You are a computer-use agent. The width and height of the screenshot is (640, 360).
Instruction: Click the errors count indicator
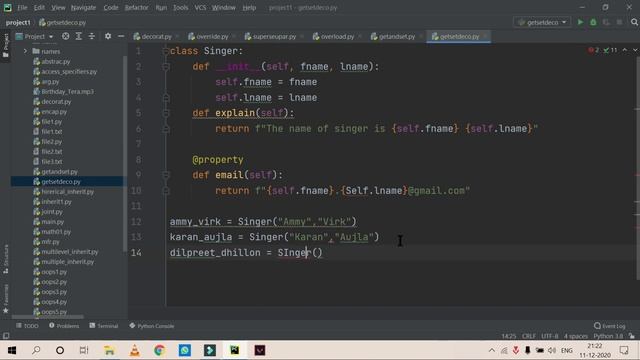point(594,50)
